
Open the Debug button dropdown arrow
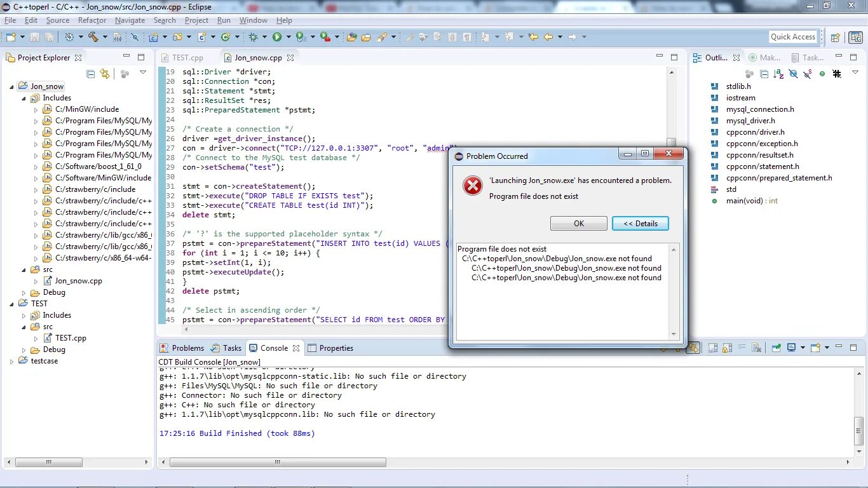[x=264, y=37]
